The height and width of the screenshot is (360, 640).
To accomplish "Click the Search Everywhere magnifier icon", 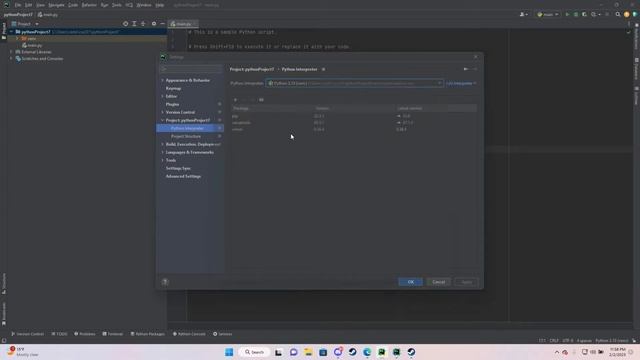I will [x=618, y=14].
